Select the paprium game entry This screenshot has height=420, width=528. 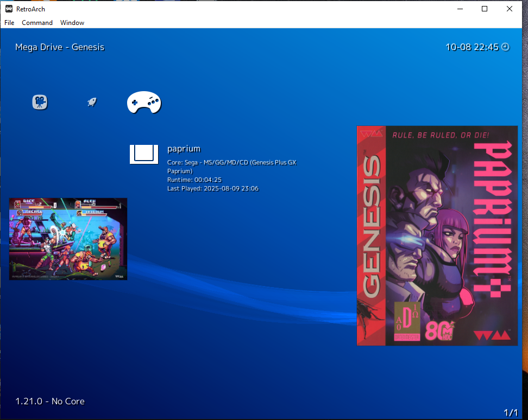point(184,149)
